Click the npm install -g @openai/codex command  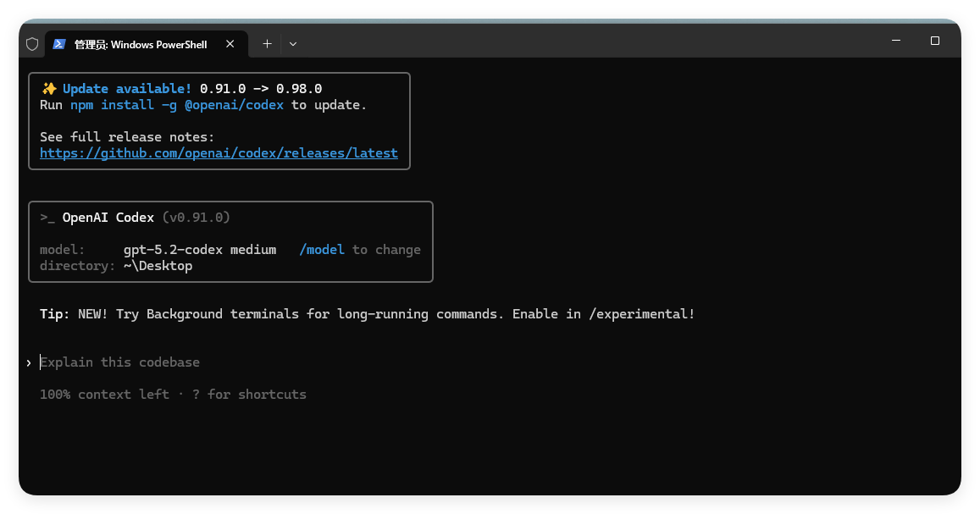click(x=177, y=105)
